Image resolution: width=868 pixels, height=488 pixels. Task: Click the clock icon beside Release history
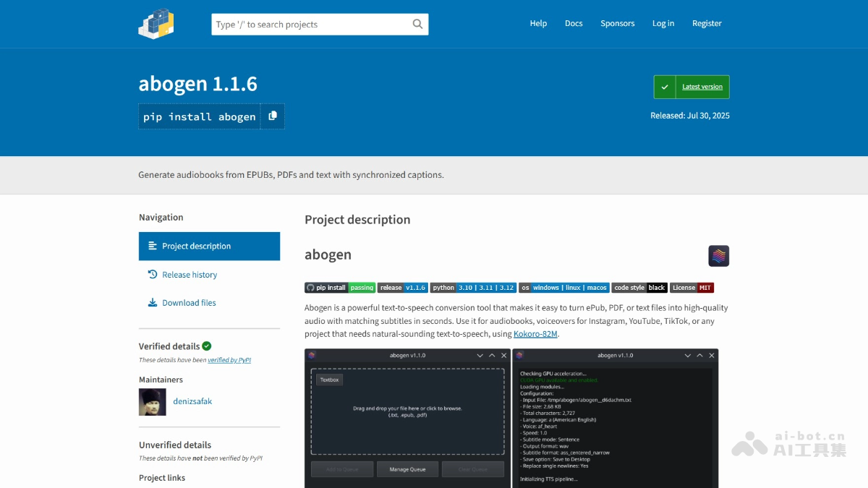coord(153,274)
